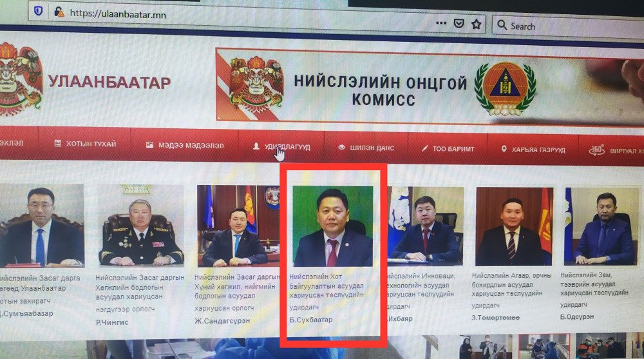Open the Удирдлагууд menu item
Image resolution: width=644 pixels, height=359 pixels.
tap(287, 147)
